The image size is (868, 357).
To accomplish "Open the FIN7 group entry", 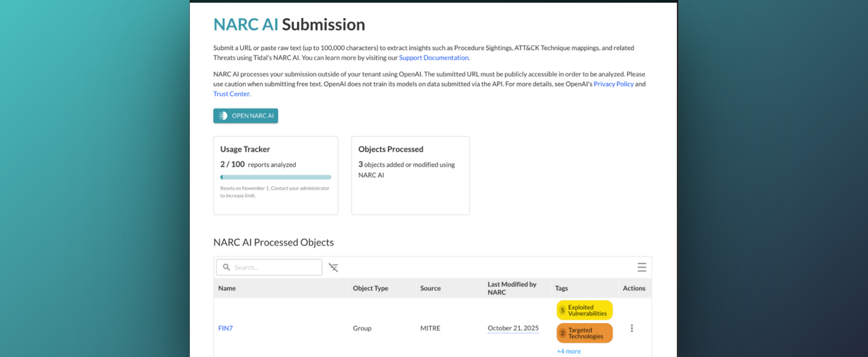I will point(226,328).
